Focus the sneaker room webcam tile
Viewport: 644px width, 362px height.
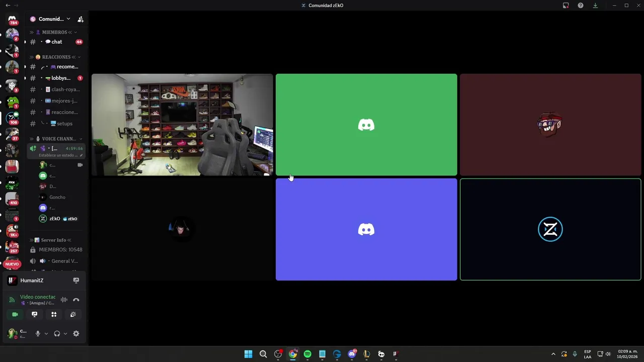[182, 125]
